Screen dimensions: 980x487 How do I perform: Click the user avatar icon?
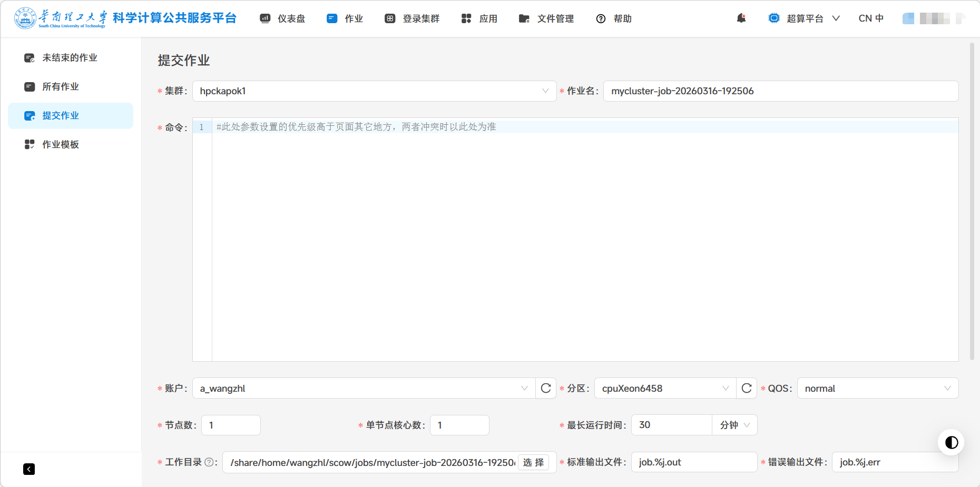point(908,18)
